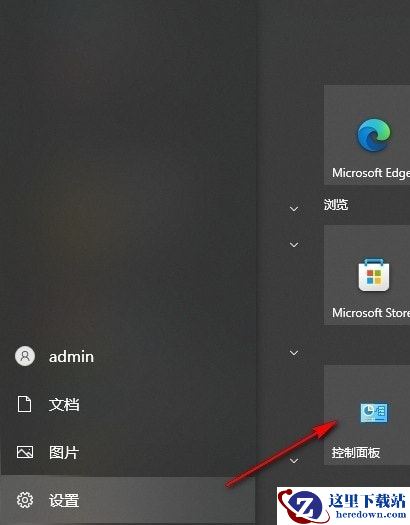The height and width of the screenshot is (525, 410).
Task: Launch the Microsoft Store shopping bag icon
Action: coord(374,275)
